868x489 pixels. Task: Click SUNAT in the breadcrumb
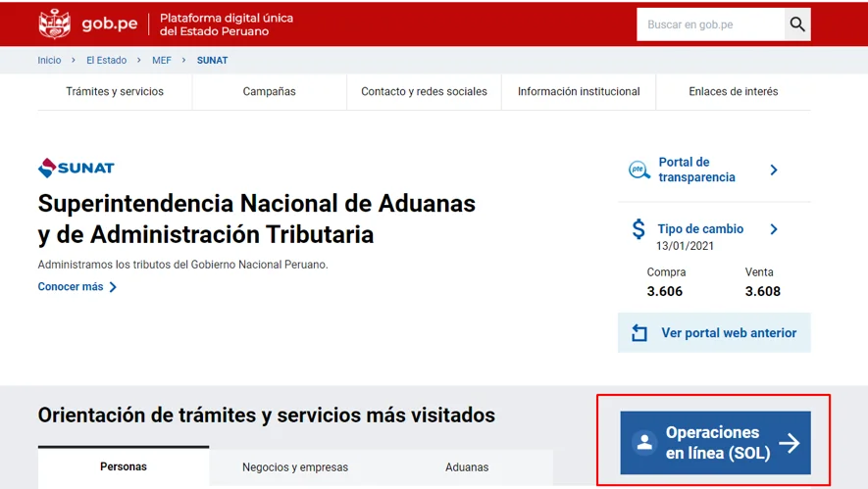[x=212, y=61]
